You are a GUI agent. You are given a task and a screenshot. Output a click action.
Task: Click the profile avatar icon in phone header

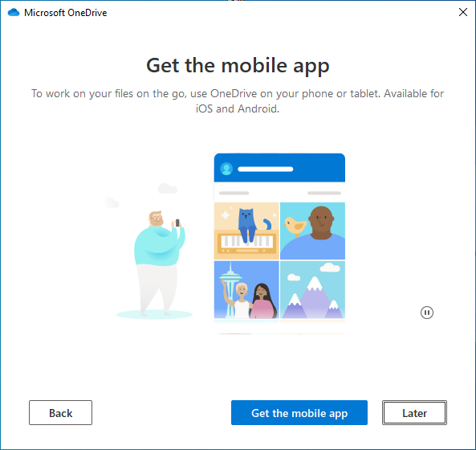click(x=226, y=169)
